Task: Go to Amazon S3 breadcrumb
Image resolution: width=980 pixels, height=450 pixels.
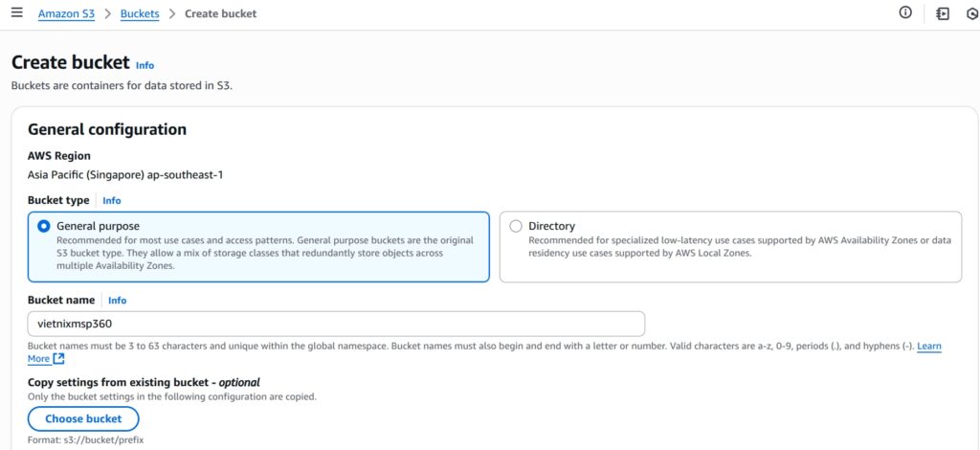Action: coord(66,13)
